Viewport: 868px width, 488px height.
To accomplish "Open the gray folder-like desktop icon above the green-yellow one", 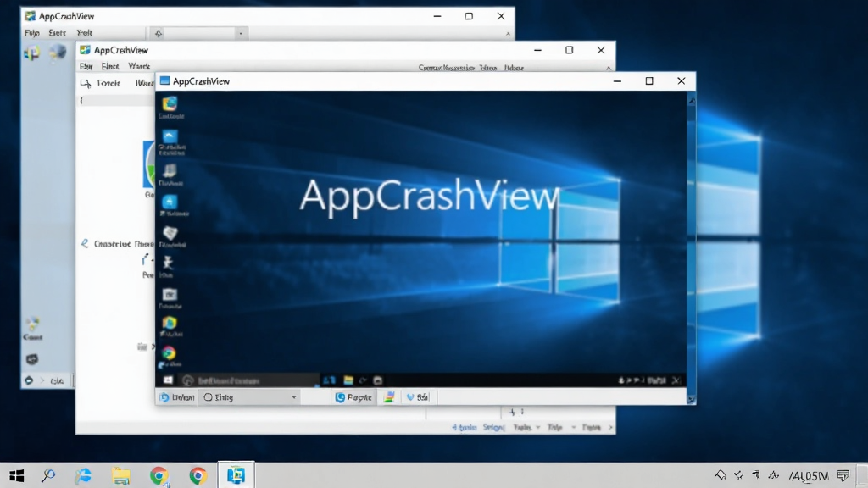I will pos(170,294).
